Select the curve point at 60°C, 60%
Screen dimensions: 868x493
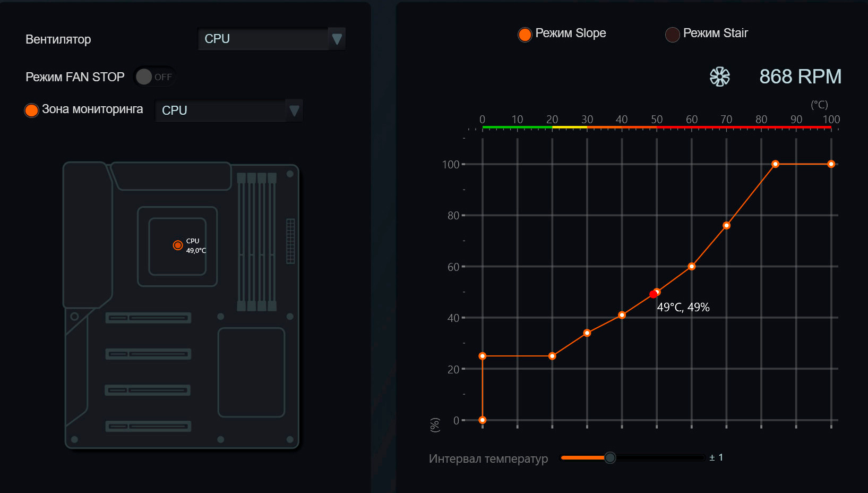(x=691, y=267)
